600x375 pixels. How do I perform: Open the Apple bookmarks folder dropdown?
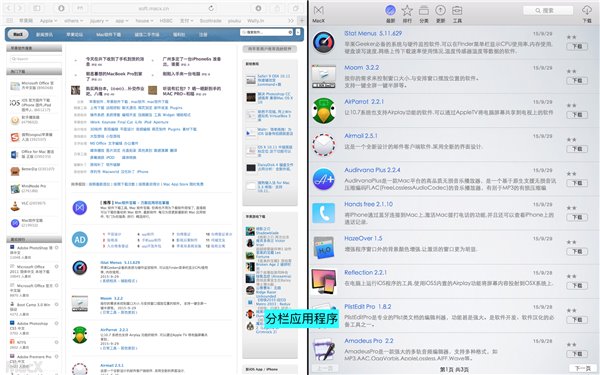49,21
